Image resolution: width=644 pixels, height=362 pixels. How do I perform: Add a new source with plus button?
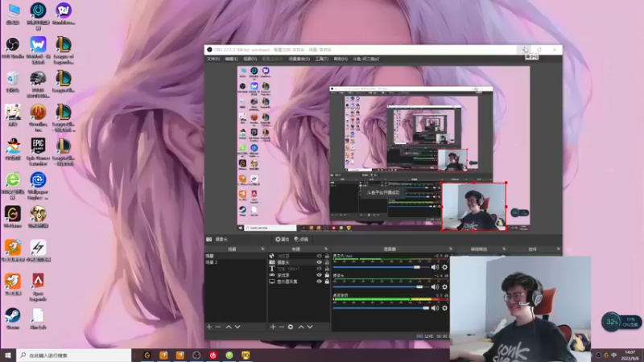tap(273, 327)
